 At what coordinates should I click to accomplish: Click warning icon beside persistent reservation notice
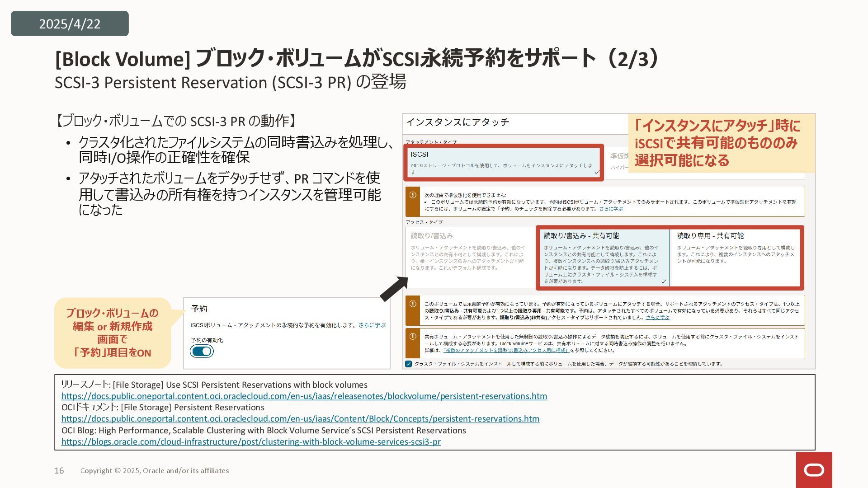413,304
